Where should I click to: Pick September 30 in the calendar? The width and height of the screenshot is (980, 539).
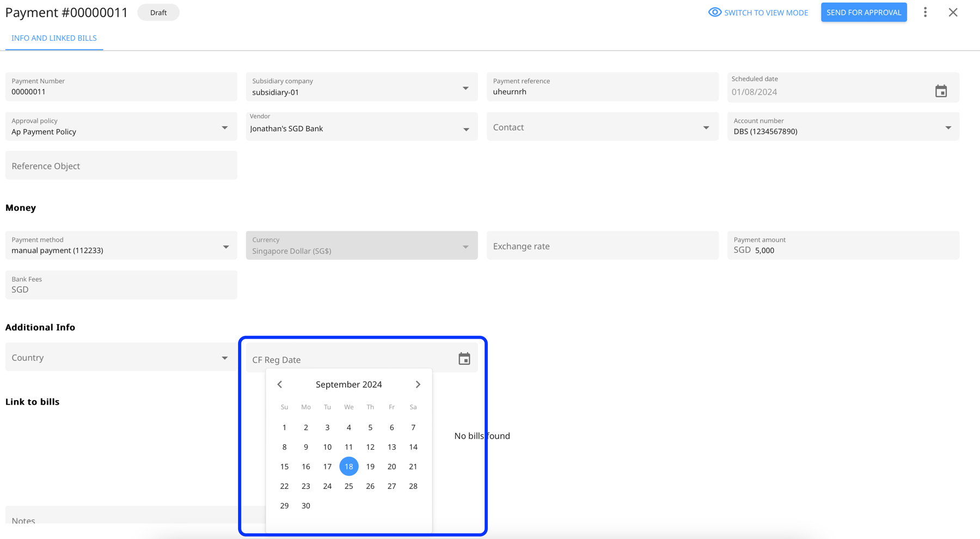click(306, 506)
